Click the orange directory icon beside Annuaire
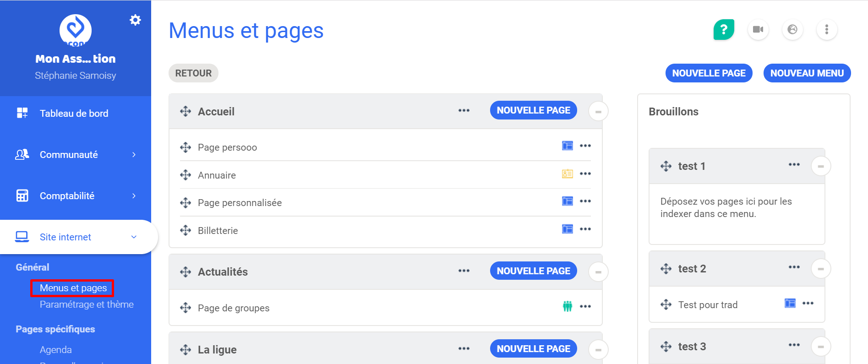This screenshot has width=868, height=364. [567, 174]
